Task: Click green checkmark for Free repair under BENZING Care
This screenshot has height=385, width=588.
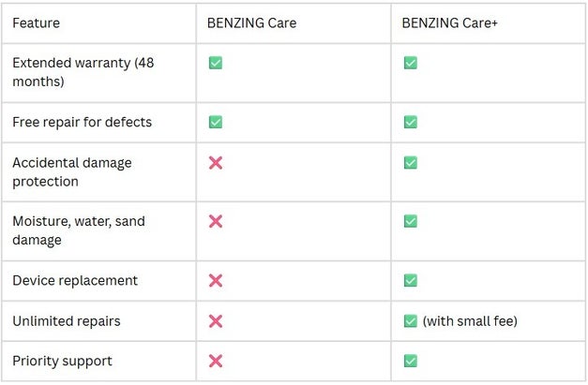Action: pos(216,122)
